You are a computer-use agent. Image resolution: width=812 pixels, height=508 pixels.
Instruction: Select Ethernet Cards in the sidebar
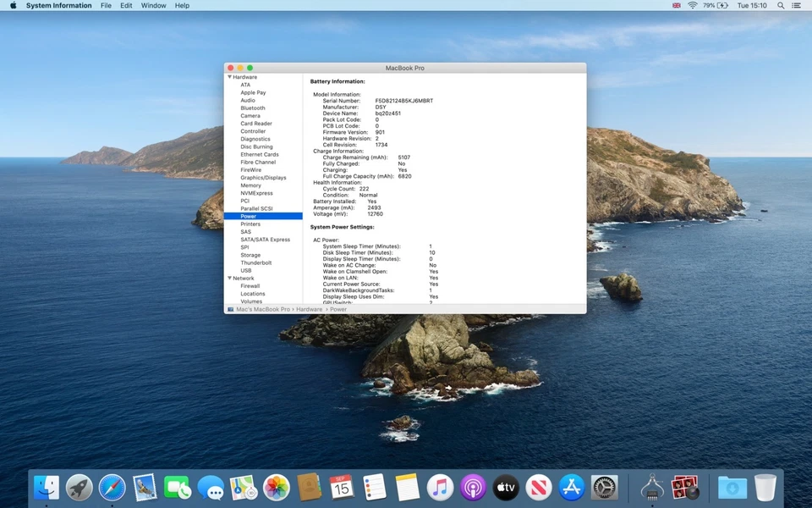[x=260, y=154]
